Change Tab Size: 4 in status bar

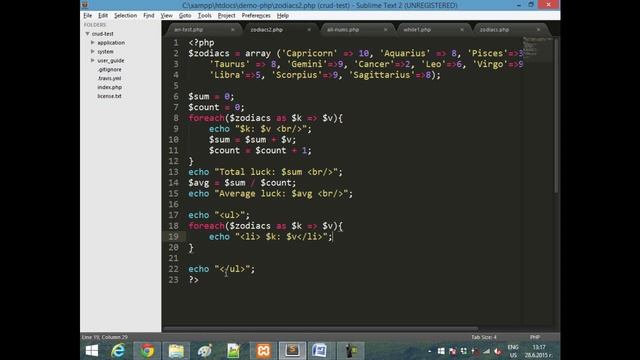point(484,337)
